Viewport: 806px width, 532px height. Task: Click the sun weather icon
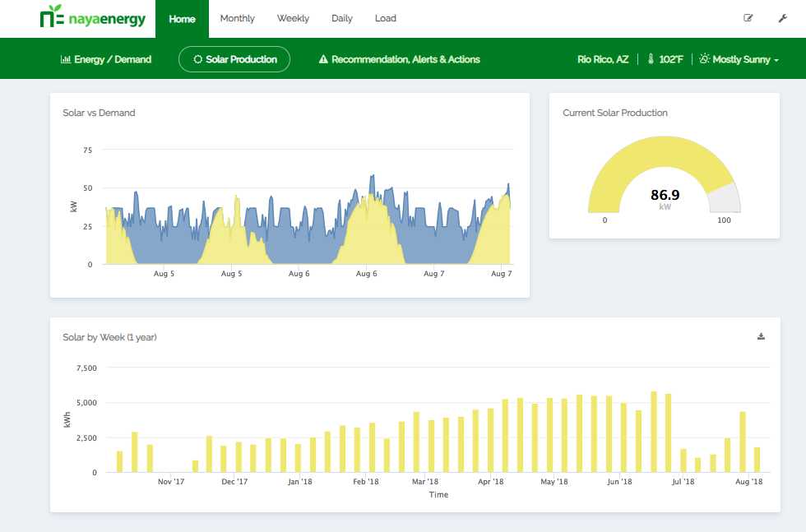tap(704, 60)
